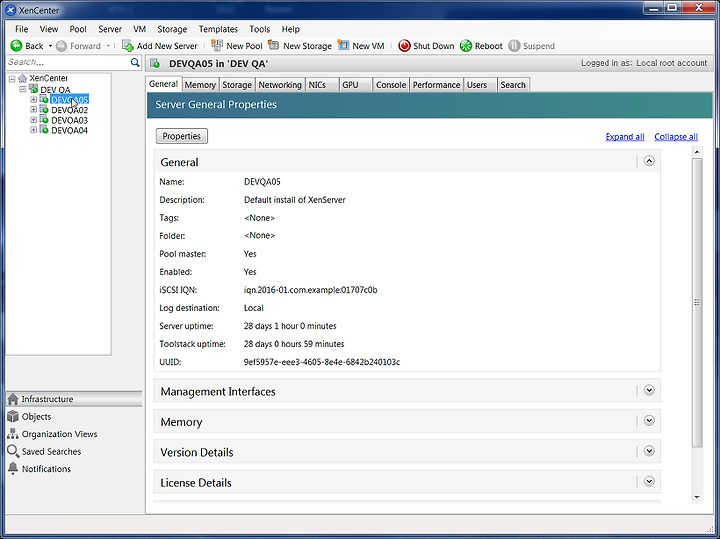Click the Objects cube icon
Viewport: 720px width, 539px height.
pos(13,416)
